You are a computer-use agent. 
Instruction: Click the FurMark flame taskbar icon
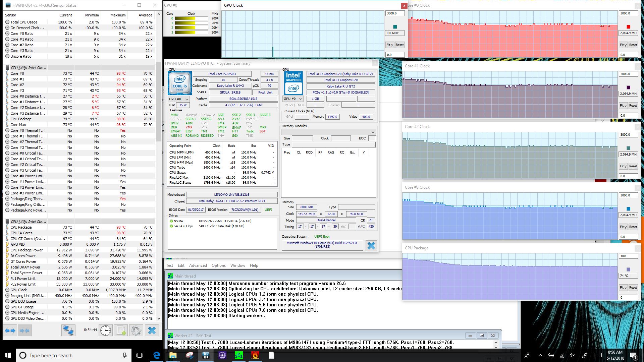point(255,355)
